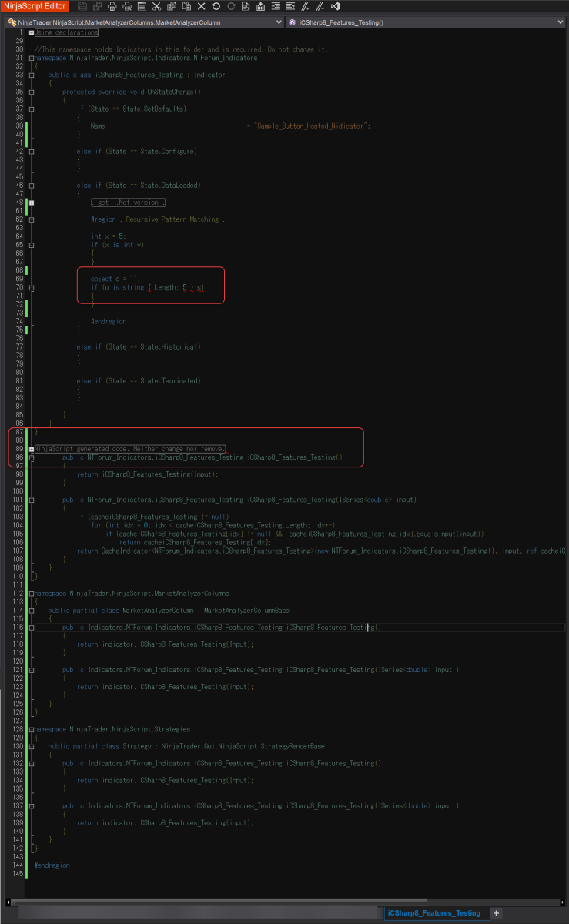Click the Increase Indent icon
Screen dimensions: 569x924
coord(290,6)
